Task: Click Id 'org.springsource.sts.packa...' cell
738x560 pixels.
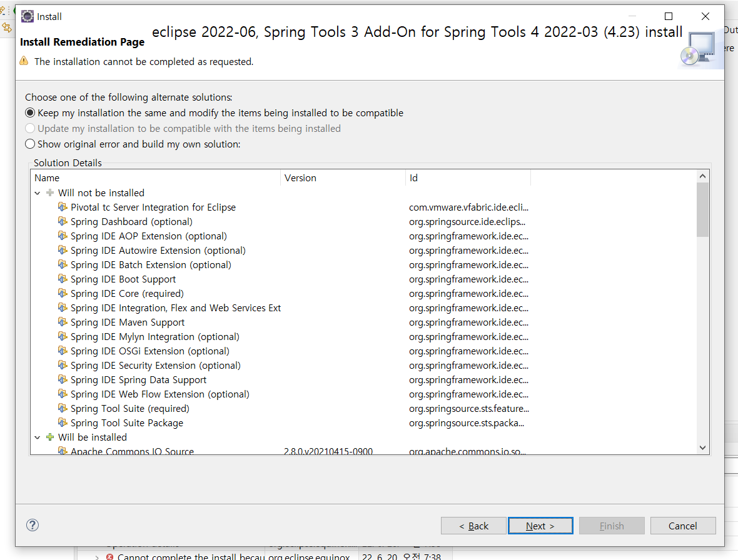Action: click(467, 423)
